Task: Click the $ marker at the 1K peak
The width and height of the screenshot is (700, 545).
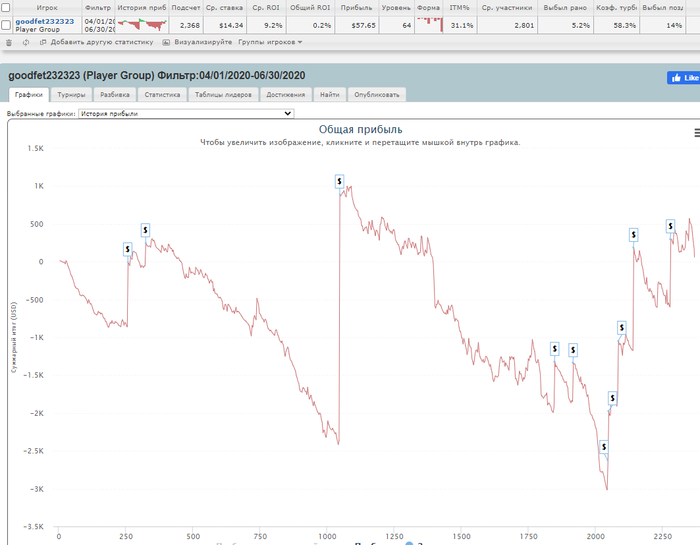Action: 339,181
